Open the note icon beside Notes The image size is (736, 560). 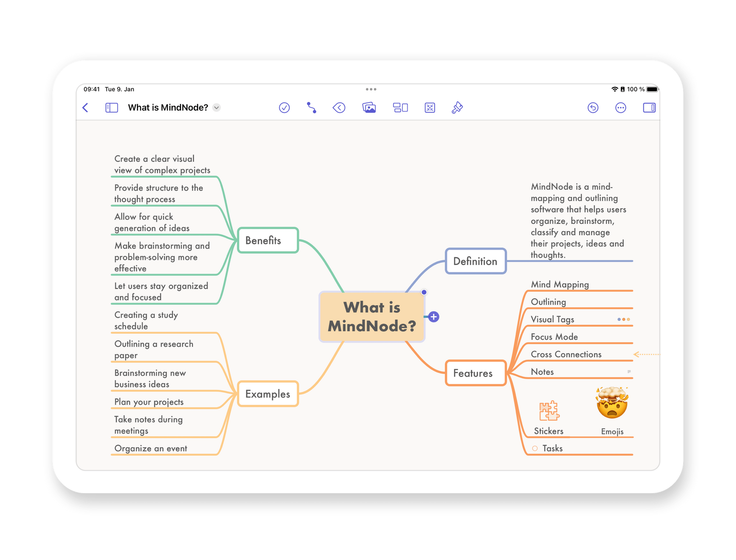629,372
